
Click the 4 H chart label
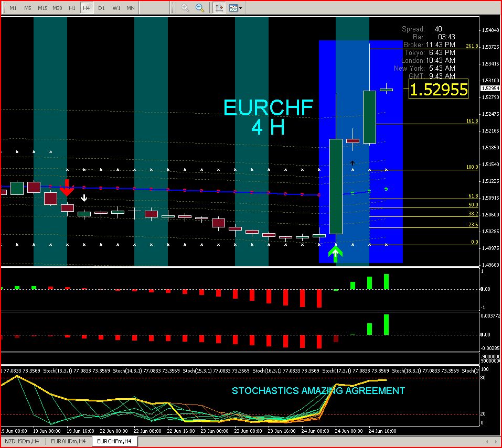click(268, 127)
